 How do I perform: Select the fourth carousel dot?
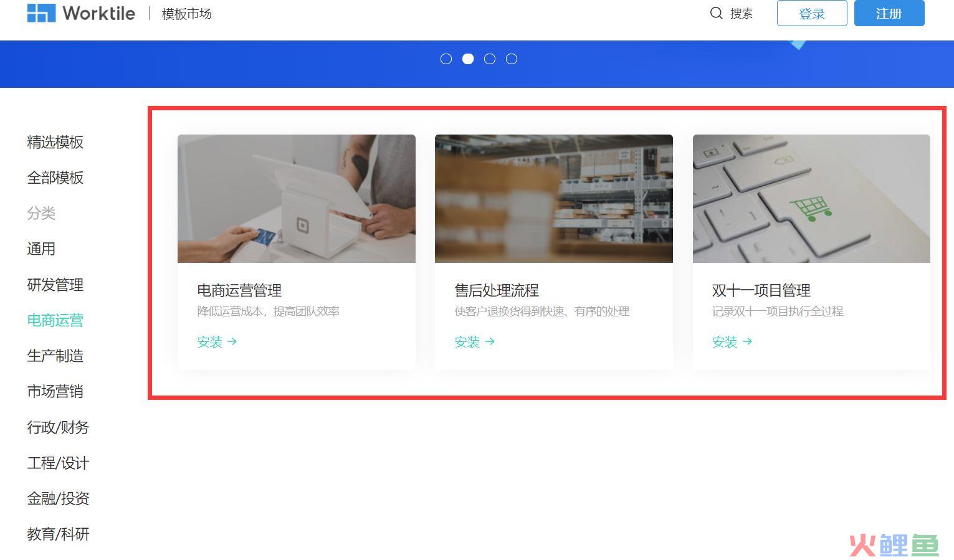point(512,59)
